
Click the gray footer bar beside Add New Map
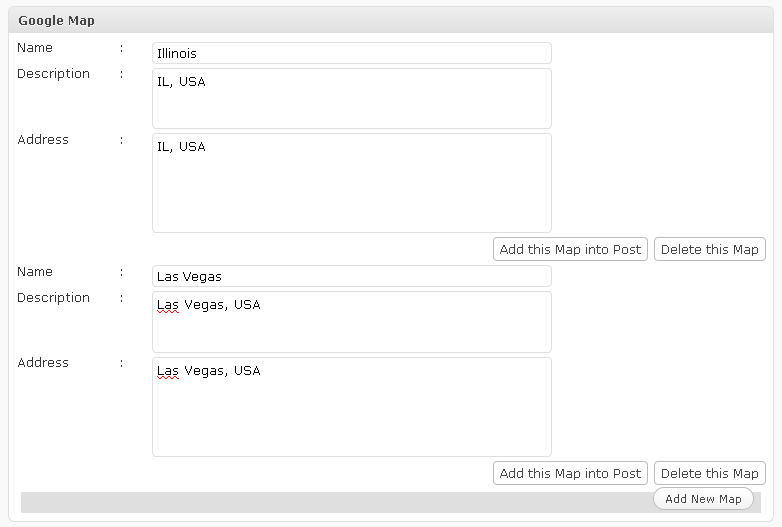(x=337, y=503)
